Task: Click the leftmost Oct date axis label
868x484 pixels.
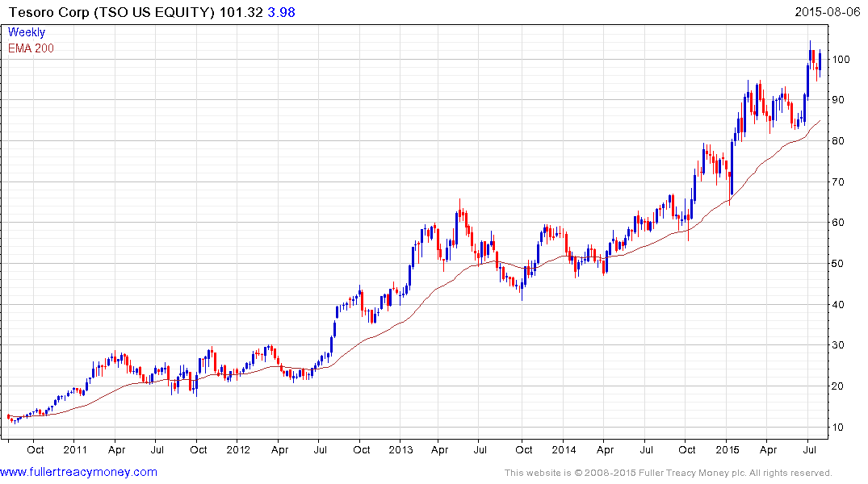Action: pyautogui.click(x=36, y=449)
